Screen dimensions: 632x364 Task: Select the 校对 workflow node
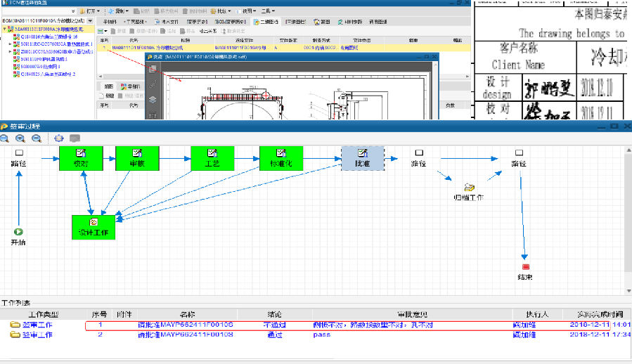81,158
